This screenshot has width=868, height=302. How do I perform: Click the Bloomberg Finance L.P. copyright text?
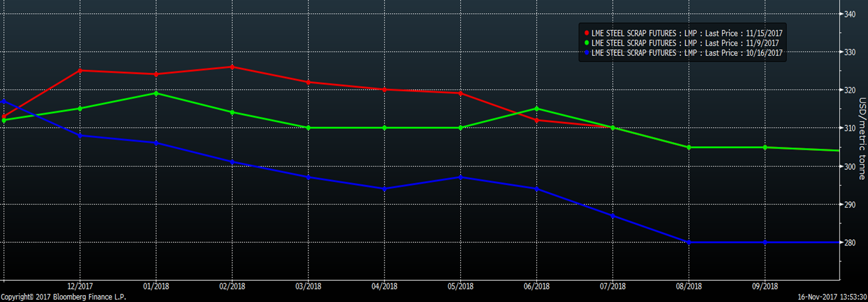coord(63,297)
